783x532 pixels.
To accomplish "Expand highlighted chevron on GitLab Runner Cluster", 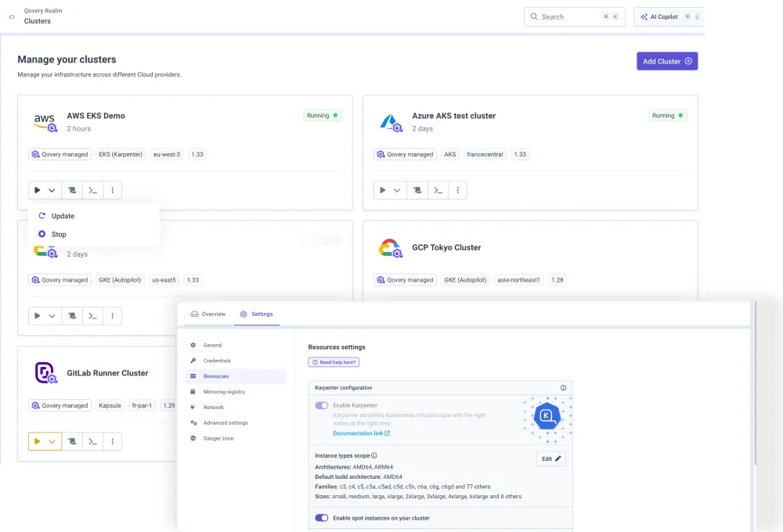I will pos(52,441).
